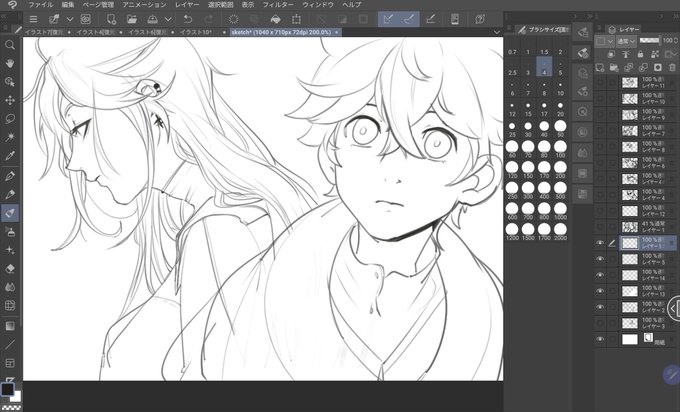Click the main drawing color swatch
The width and height of the screenshot is (680, 412).
pos(7,389)
